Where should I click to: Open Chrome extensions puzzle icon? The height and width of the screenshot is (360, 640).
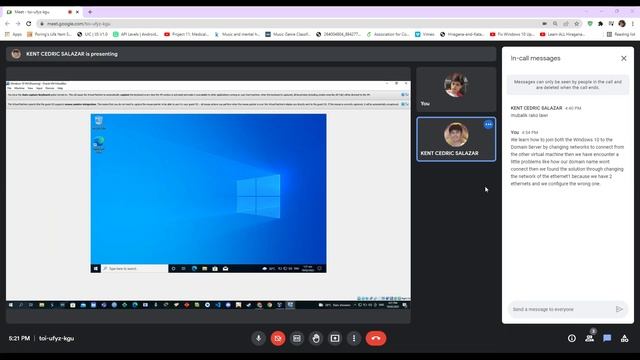pos(600,24)
